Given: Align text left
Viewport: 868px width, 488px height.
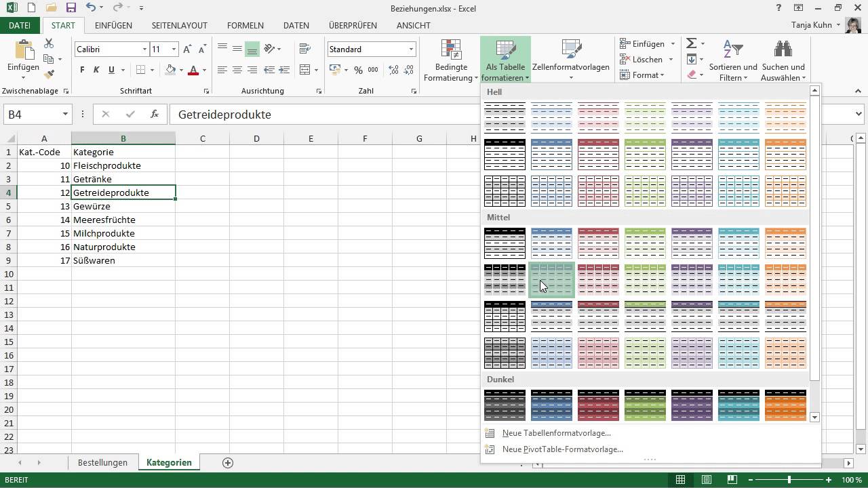Looking at the screenshot, I should (x=222, y=70).
